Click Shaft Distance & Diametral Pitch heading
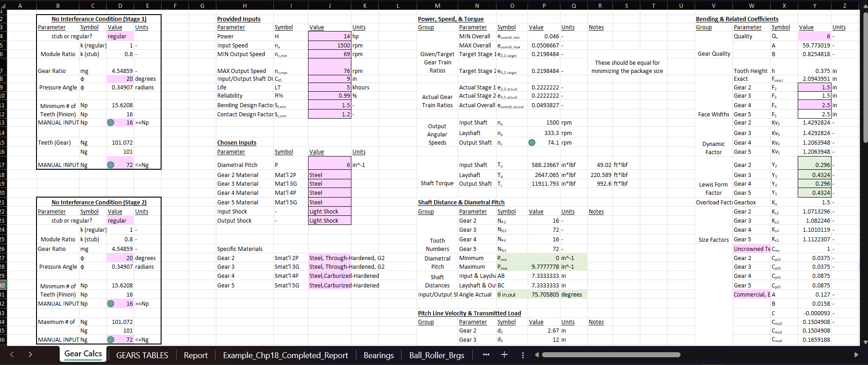 461,202
